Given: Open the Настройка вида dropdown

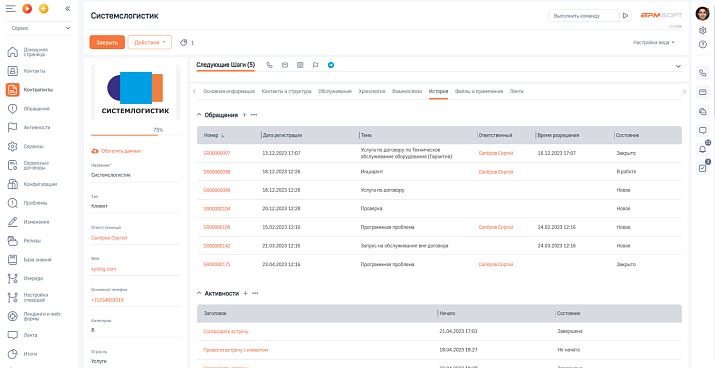Looking at the screenshot, I should pos(653,42).
